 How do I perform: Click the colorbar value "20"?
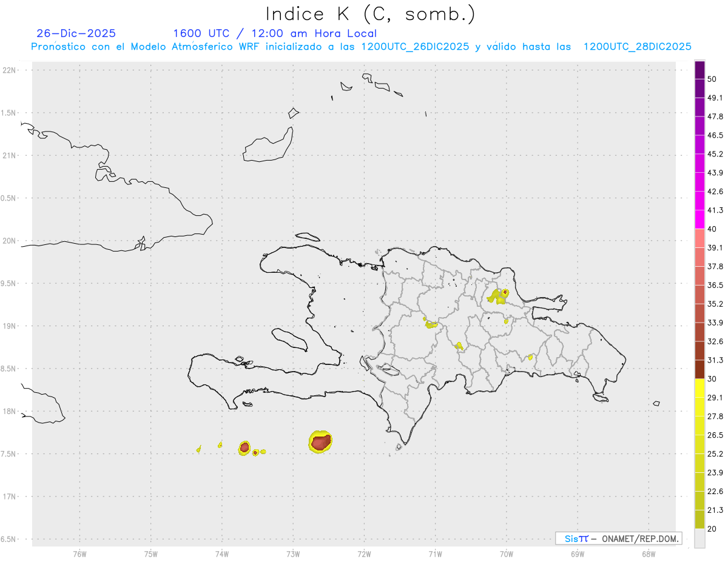pos(712,529)
